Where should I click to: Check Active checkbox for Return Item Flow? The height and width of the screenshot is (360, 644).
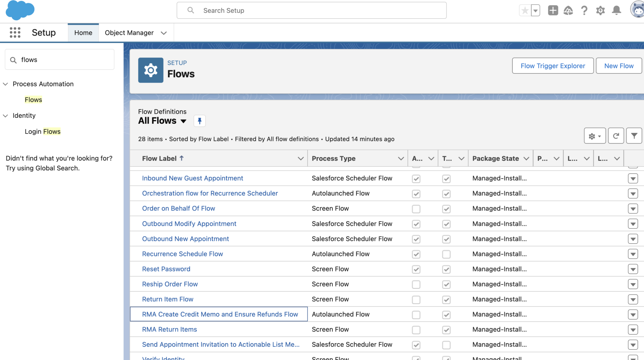tap(416, 299)
